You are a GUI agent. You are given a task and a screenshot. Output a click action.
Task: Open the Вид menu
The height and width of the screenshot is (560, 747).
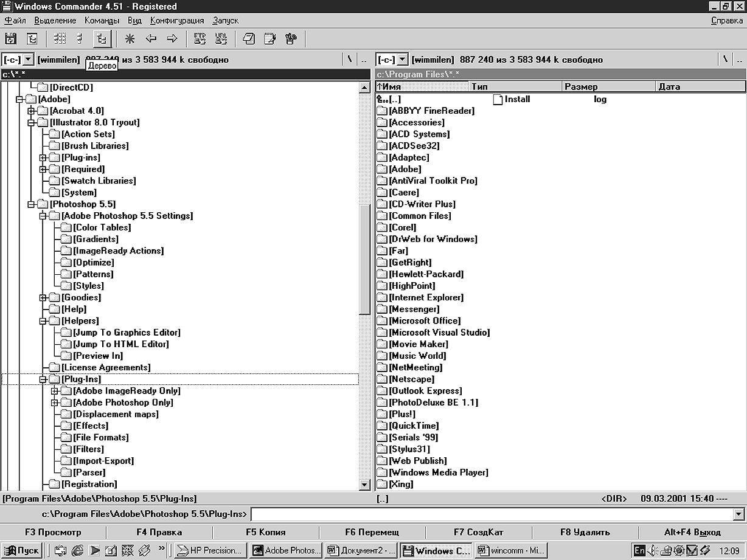134,21
